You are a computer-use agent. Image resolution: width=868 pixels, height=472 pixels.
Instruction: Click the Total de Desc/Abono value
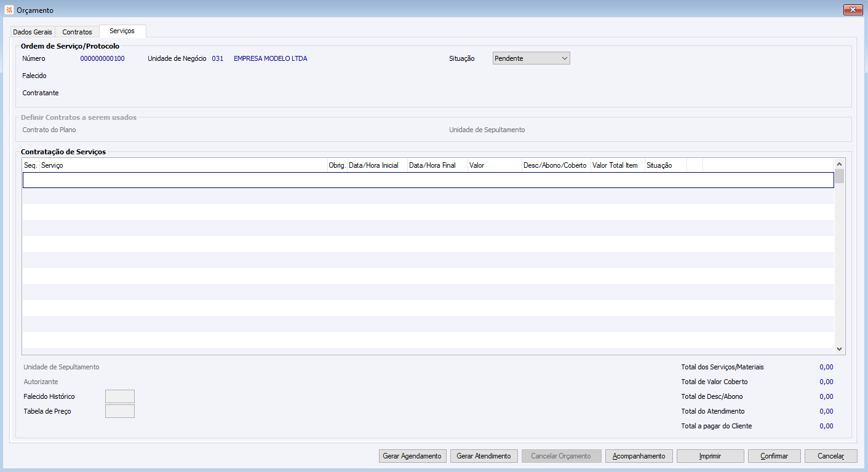pyautogui.click(x=826, y=396)
